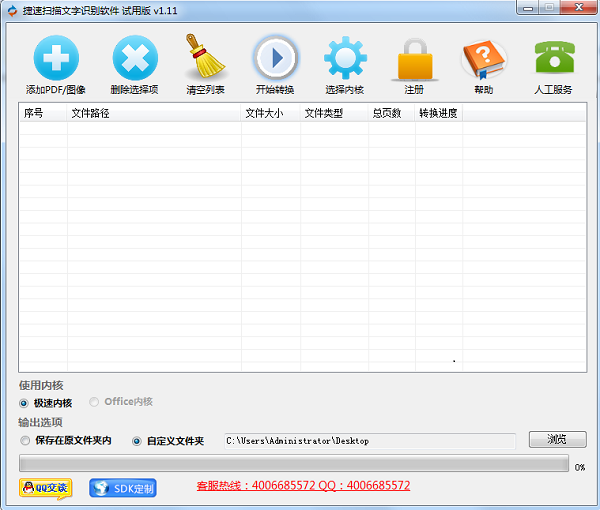600x510 pixels.
Task: Close the application window
Action: point(579,7)
